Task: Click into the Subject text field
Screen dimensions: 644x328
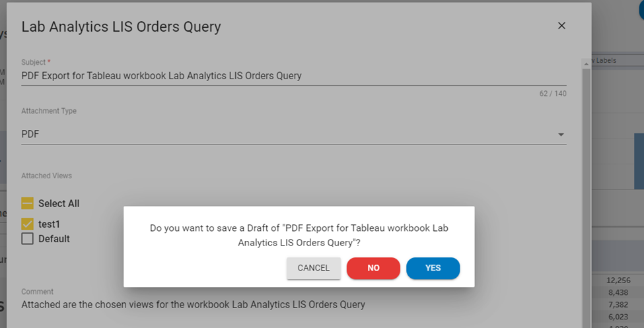Action: [291, 76]
